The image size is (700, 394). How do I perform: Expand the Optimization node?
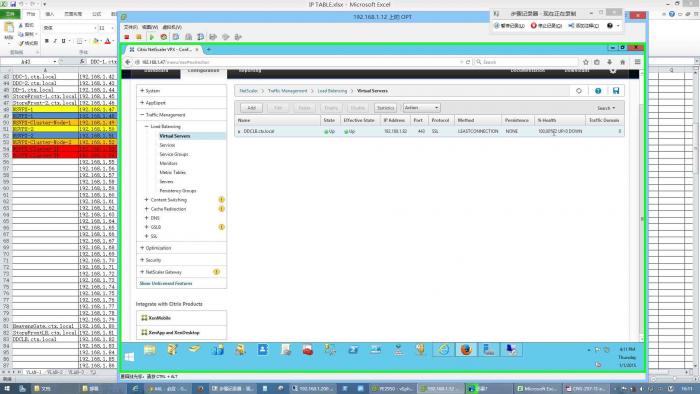pos(142,248)
